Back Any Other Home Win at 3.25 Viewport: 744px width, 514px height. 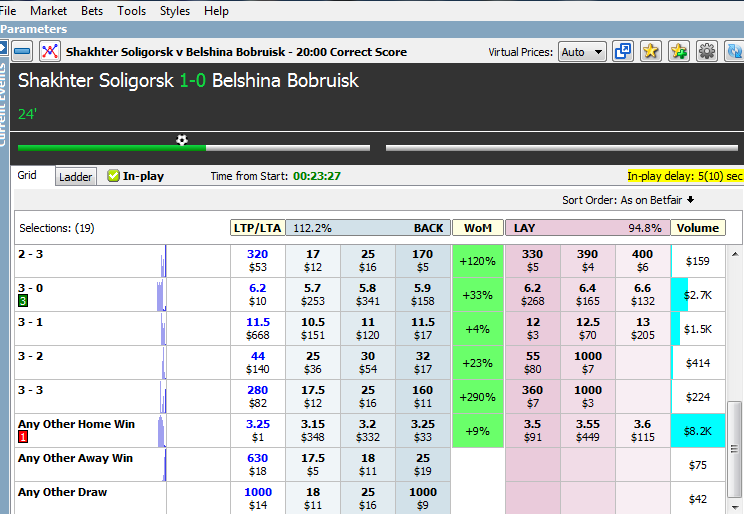[423, 430]
